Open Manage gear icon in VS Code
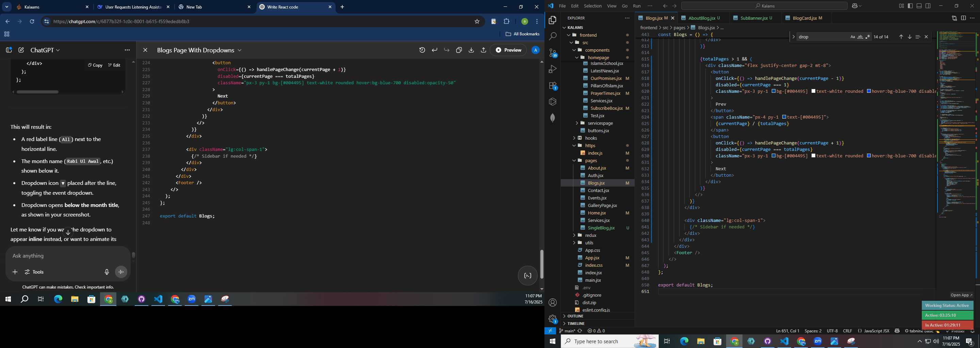980x348 pixels. [552, 319]
